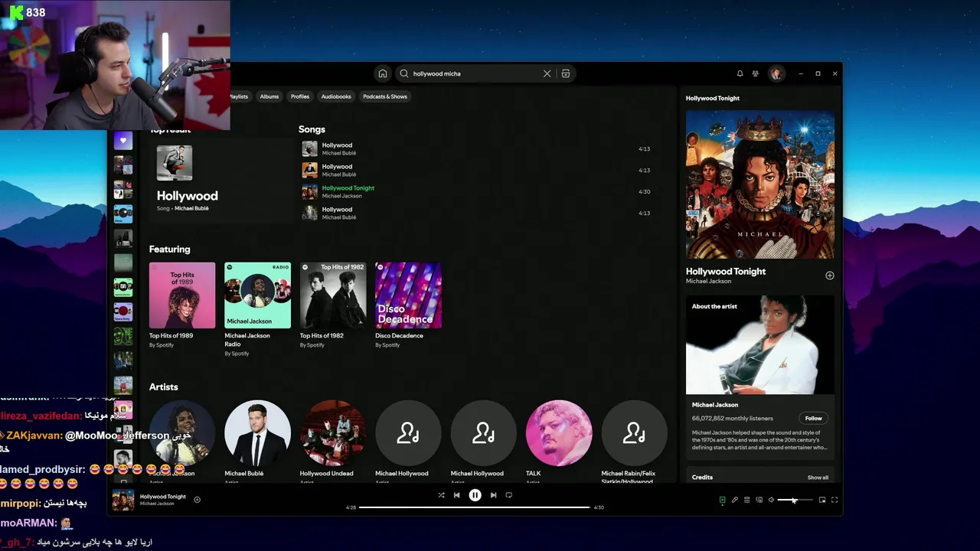
Task: Add Hollywood Tonight to library with plus icon
Action: pos(829,275)
